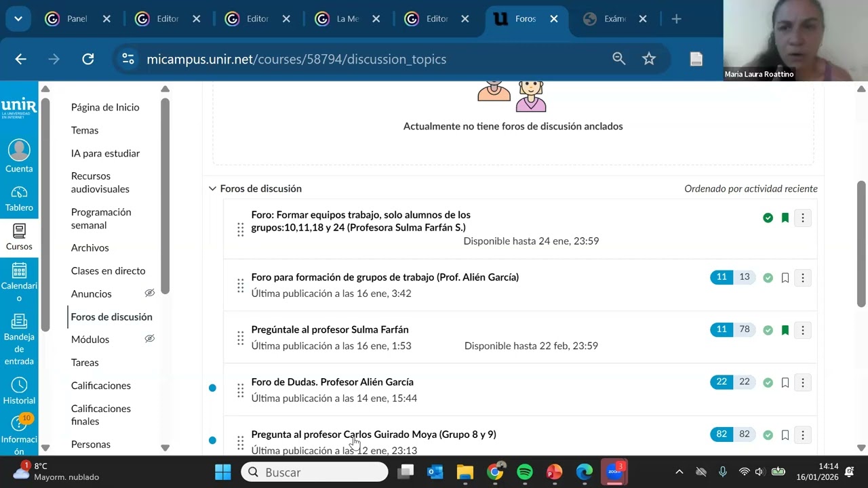Screen dimensions: 868x488
Task: Open the document icon next to bookmark star
Action: click(696, 59)
